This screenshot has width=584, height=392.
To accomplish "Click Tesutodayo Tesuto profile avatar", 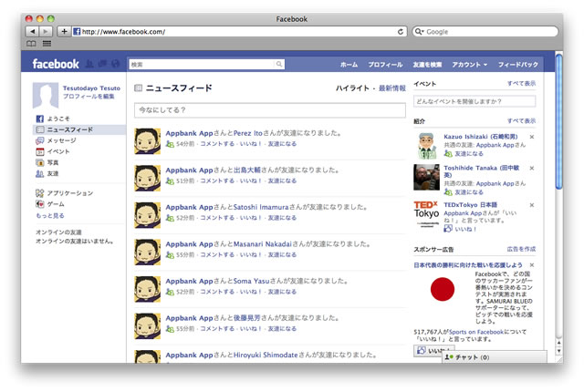I will click(x=46, y=95).
